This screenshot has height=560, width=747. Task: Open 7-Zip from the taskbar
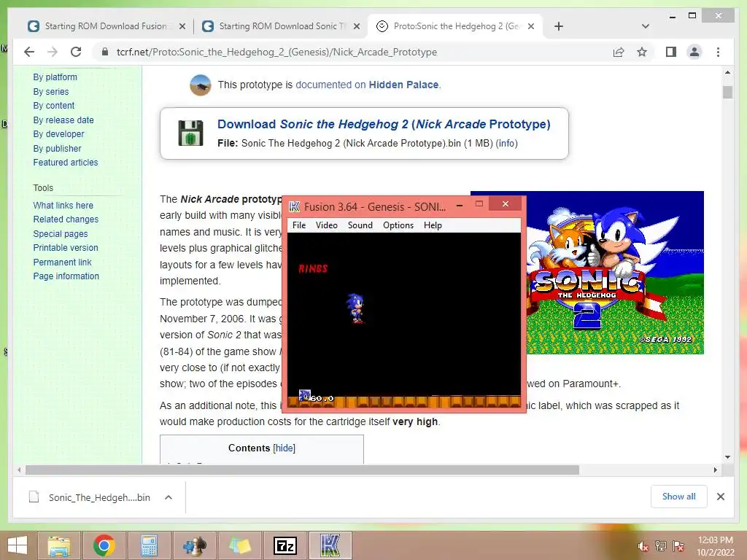(285, 545)
